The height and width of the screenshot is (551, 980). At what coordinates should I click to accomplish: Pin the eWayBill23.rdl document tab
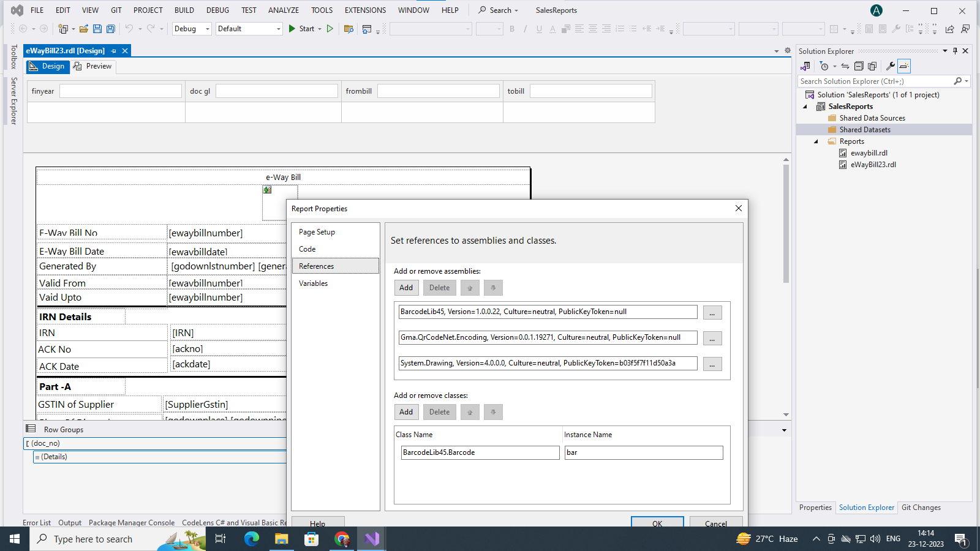[114, 51]
